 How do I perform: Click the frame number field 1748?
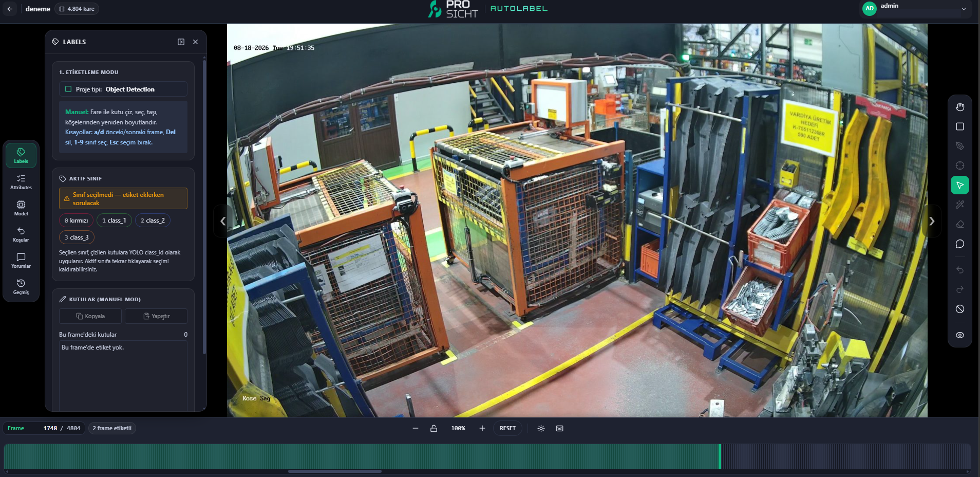point(50,428)
